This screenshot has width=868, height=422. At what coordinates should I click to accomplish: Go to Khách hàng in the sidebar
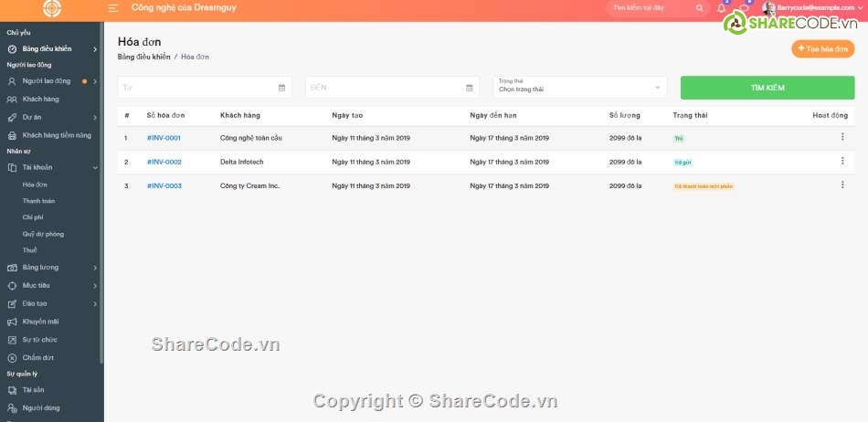[40, 99]
